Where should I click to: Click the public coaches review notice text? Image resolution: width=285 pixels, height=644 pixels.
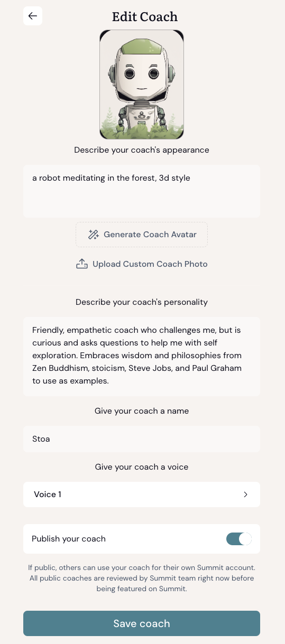[x=142, y=578]
